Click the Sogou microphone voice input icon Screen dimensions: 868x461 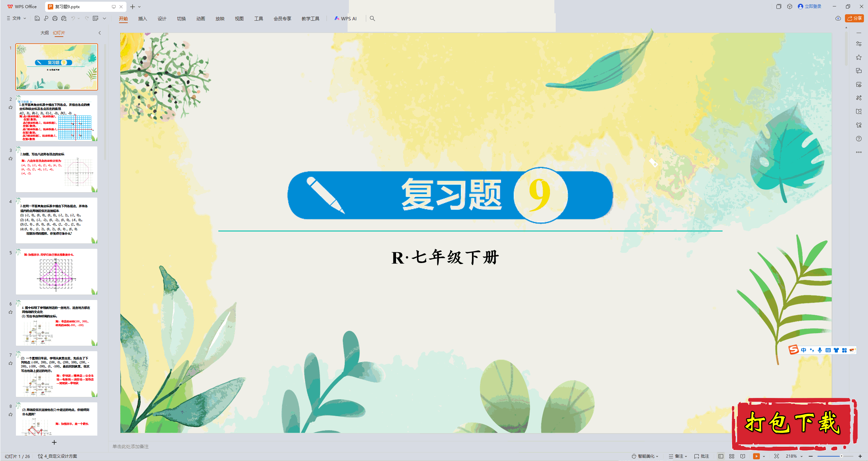[820, 350]
